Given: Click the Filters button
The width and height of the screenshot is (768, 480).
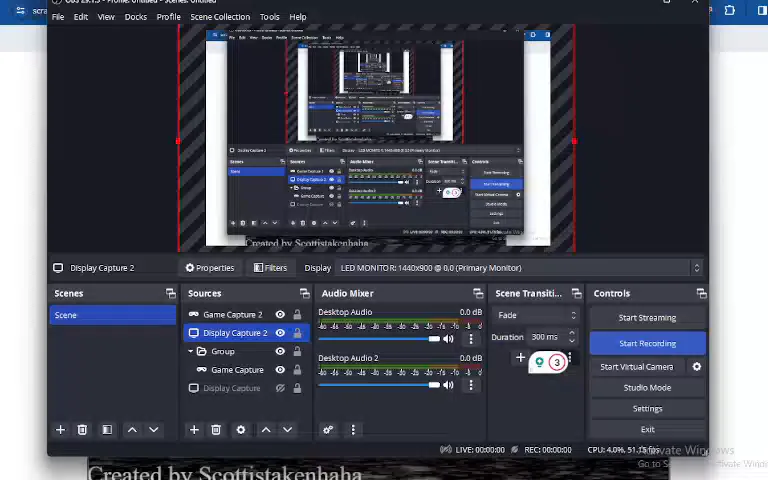Looking at the screenshot, I should click(270, 268).
